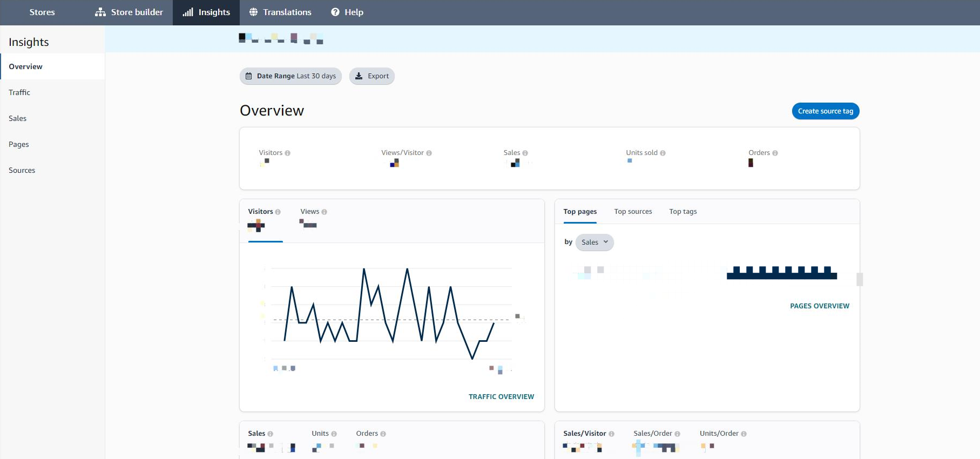Click the info icon next to Views/Visitor
The width and height of the screenshot is (980, 459).
[x=429, y=153]
